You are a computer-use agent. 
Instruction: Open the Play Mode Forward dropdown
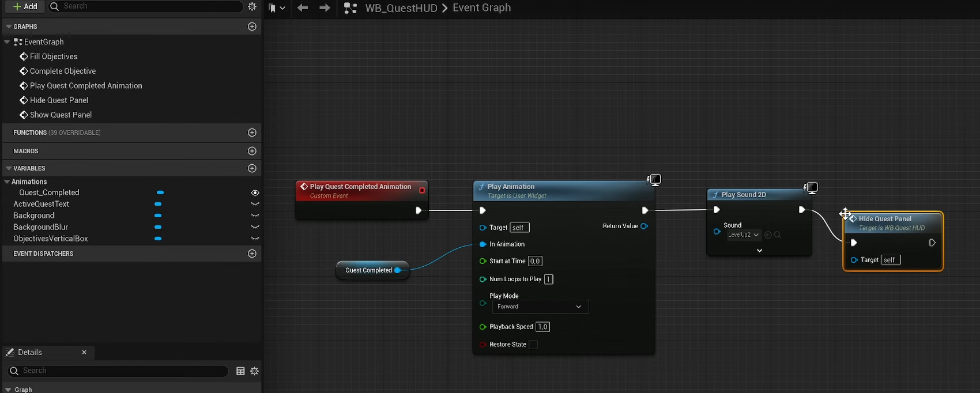coord(540,307)
